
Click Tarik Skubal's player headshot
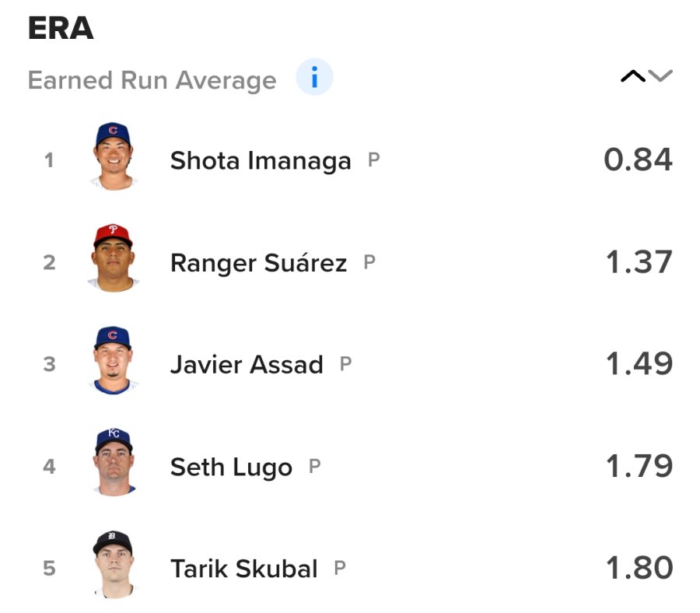(x=113, y=565)
